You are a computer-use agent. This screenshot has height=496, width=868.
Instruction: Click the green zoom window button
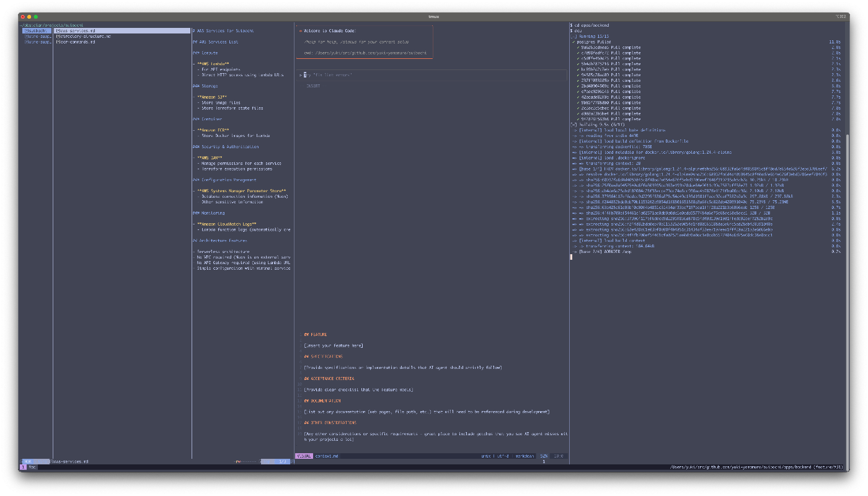(x=36, y=16)
